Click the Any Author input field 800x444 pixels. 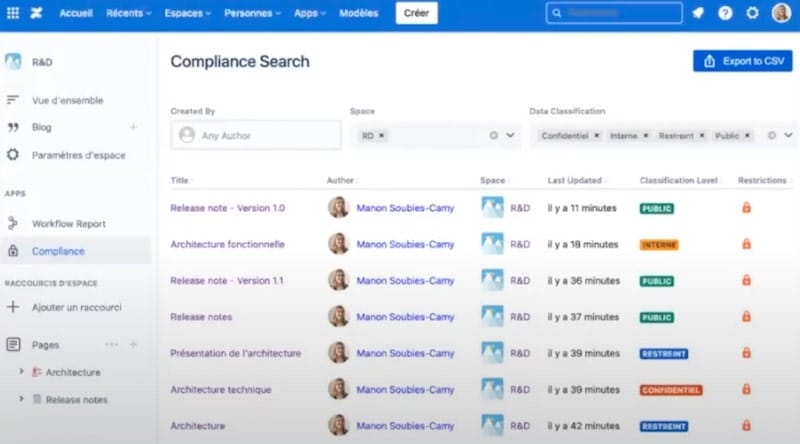[256, 135]
